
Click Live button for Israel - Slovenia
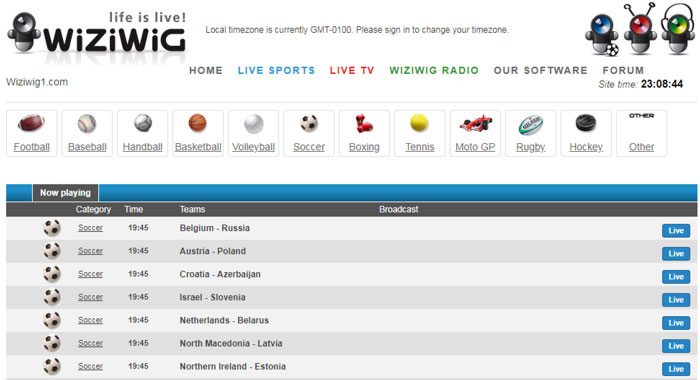point(676,300)
